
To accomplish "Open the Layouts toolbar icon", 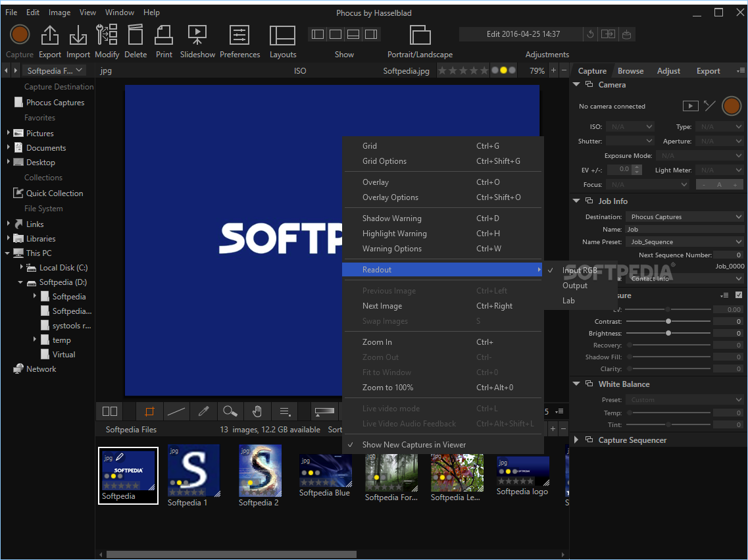I will (282, 36).
